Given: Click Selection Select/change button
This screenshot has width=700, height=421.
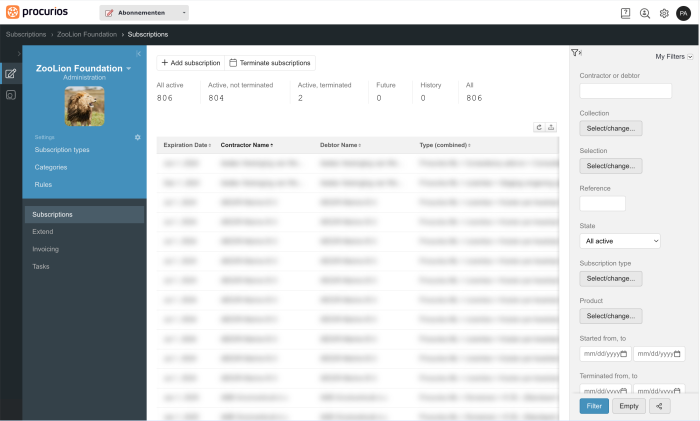Looking at the screenshot, I should [611, 166].
